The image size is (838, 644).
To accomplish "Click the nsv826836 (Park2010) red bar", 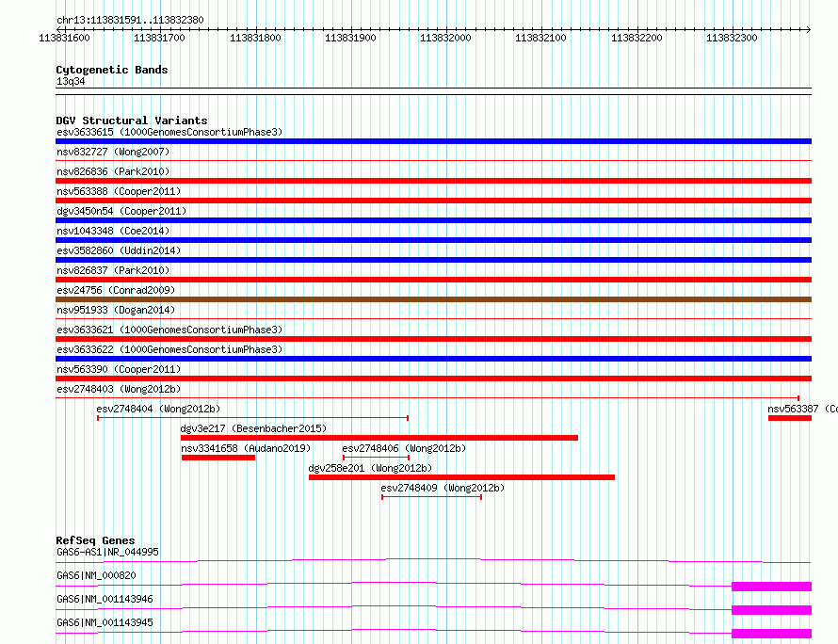I will click(x=433, y=181).
